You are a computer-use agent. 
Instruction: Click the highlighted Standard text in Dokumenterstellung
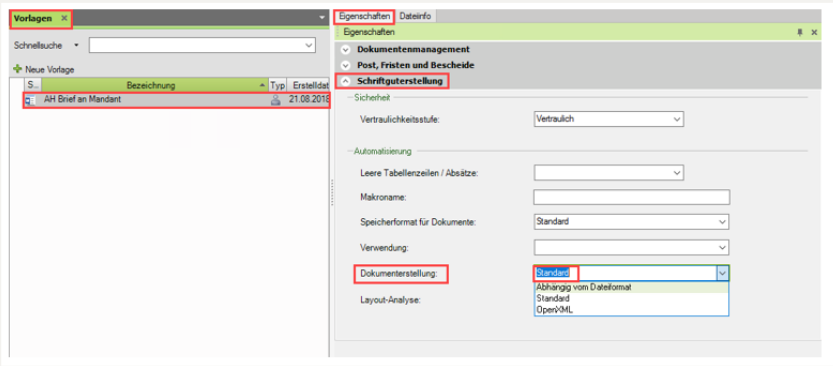click(x=552, y=273)
